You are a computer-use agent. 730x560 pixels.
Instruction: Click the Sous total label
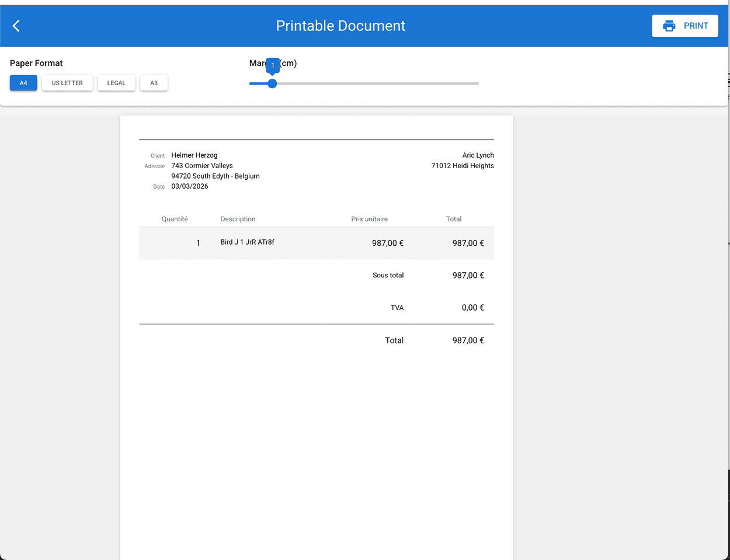[388, 275]
